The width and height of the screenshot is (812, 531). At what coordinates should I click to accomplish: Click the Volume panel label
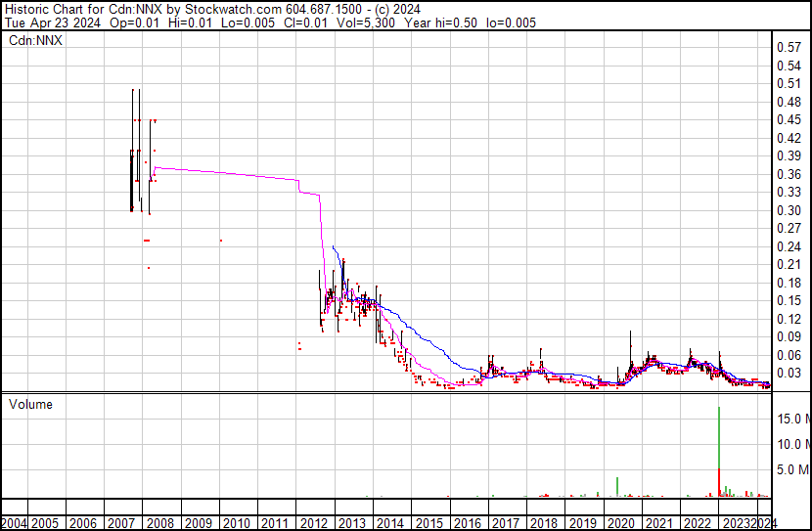click(30, 404)
